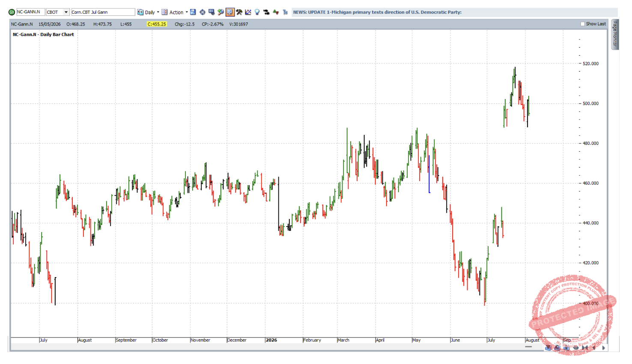Open the Page Monitor side tab
The height and width of the screenshot is (364, 632).
tap(615, 34)
